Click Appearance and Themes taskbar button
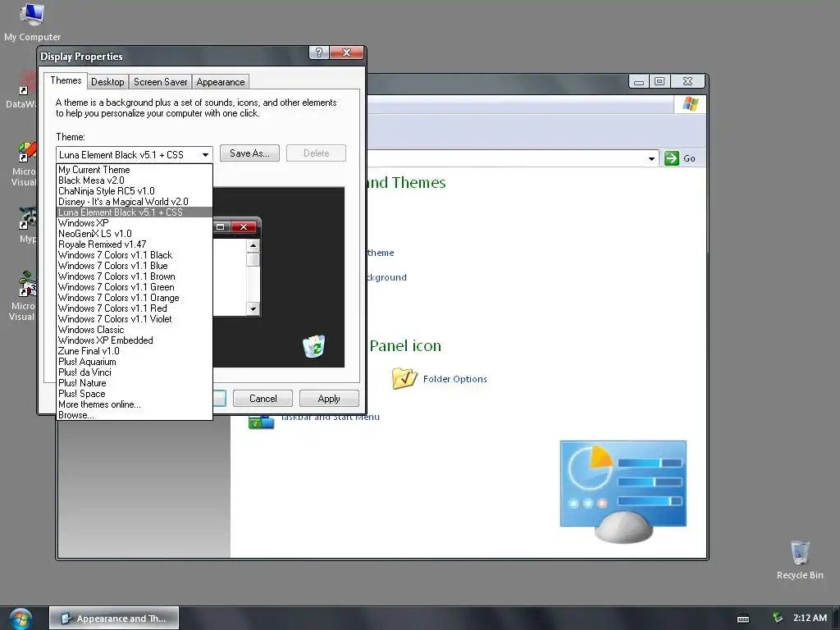 (x=114, y=619)
